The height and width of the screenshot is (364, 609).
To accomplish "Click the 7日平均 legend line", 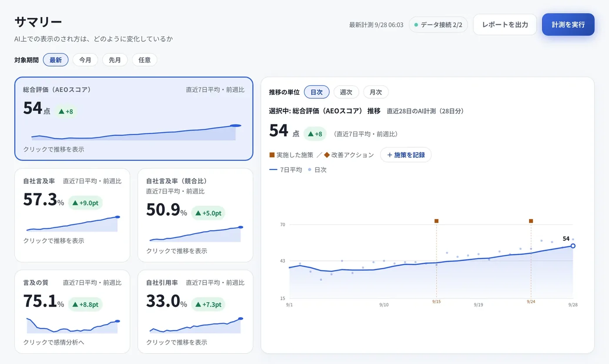I will [274, 170].
